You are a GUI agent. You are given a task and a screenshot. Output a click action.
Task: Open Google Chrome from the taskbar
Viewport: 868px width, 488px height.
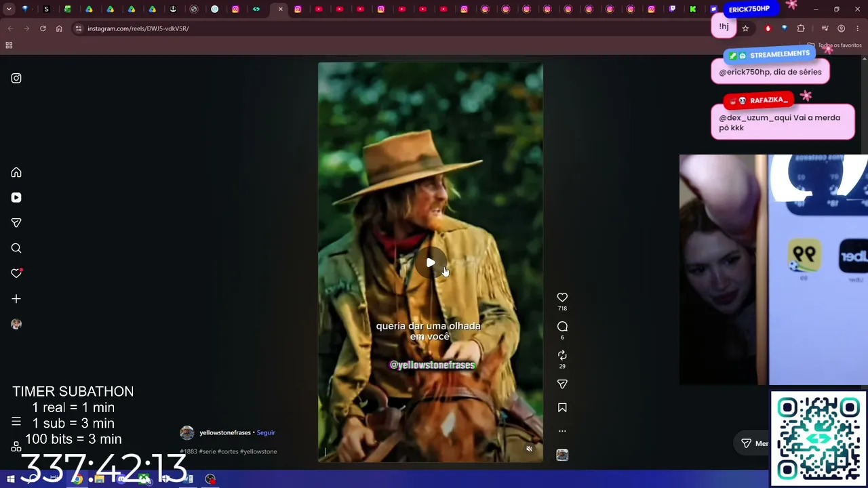click(x=77, y=479)
